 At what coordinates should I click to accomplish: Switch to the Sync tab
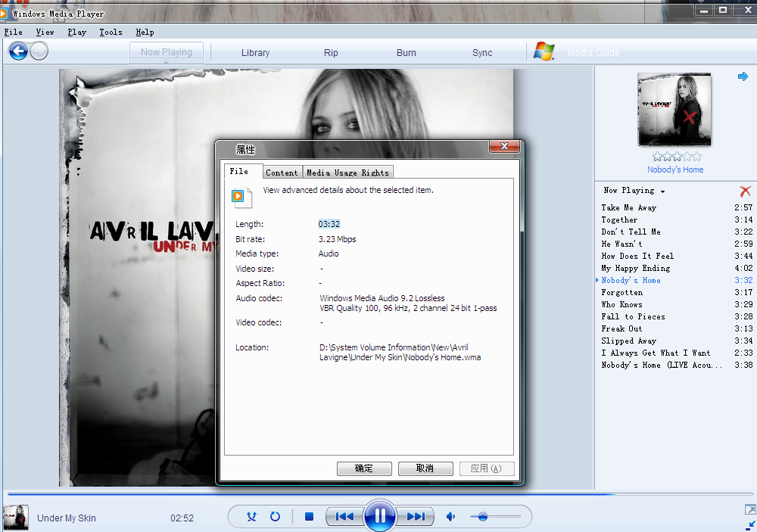pos(482,53)
